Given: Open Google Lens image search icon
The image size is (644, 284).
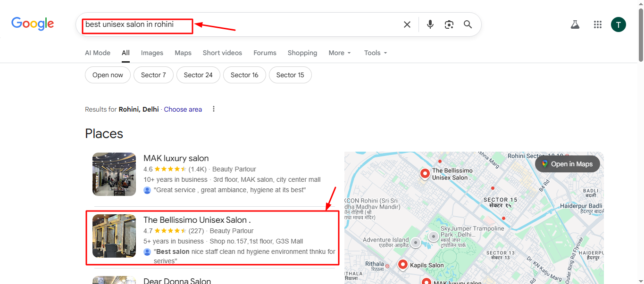Looking at the screenshot, I should pos(449,24).
